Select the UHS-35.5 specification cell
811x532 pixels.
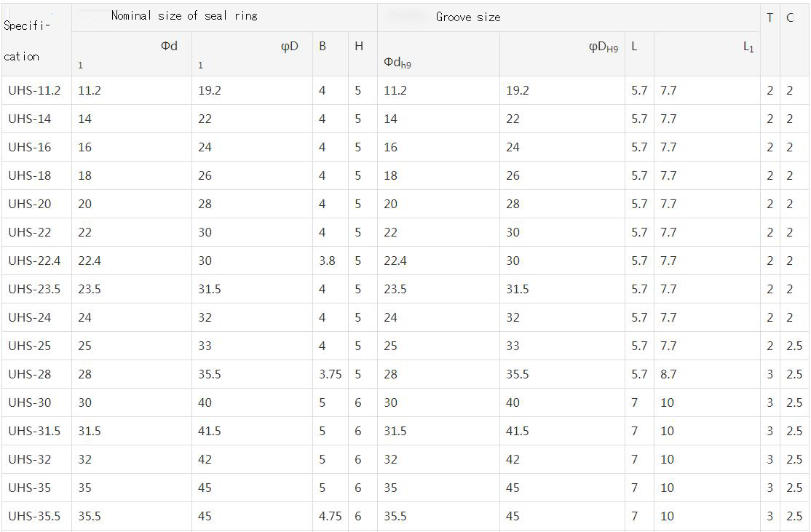tap(35, 516)
